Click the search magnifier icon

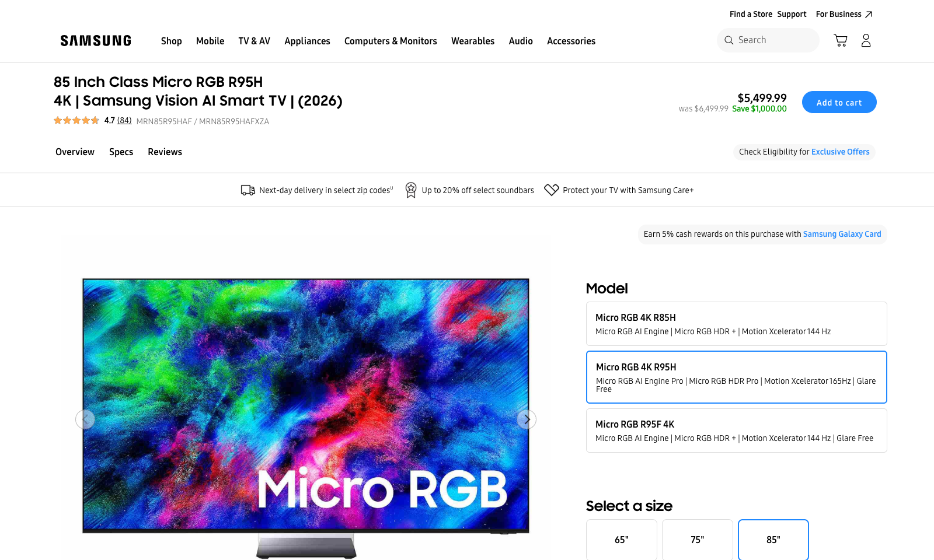coord(729,40)
